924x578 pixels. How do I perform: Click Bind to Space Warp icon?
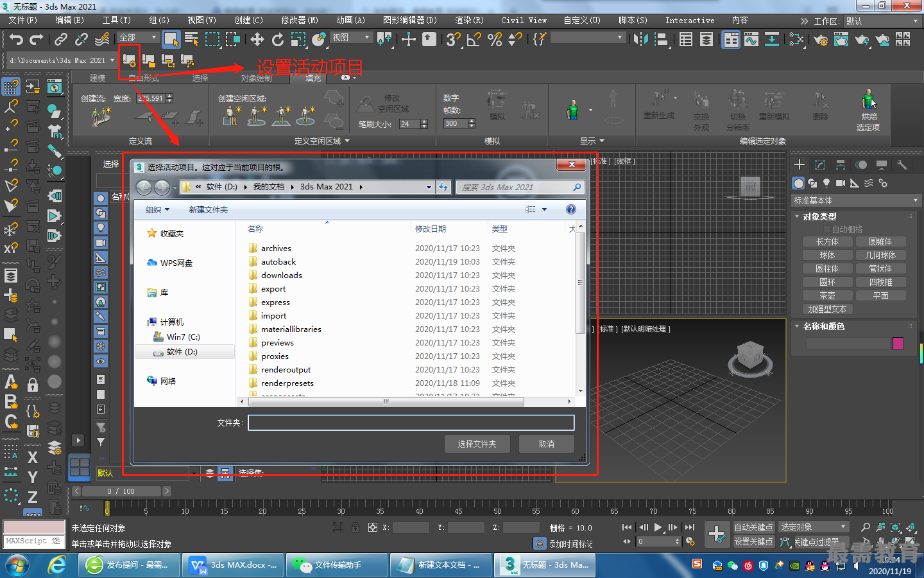tap(102, 40)
